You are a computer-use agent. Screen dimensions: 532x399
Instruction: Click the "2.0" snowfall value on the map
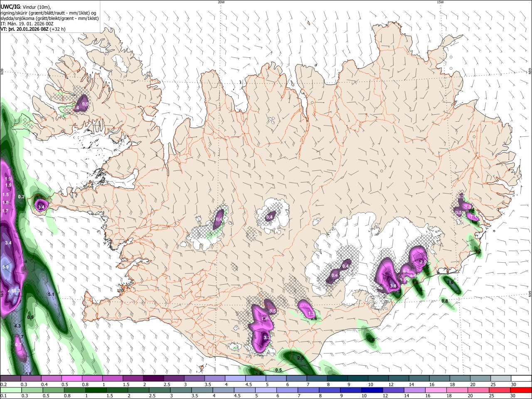click(424, 262)
